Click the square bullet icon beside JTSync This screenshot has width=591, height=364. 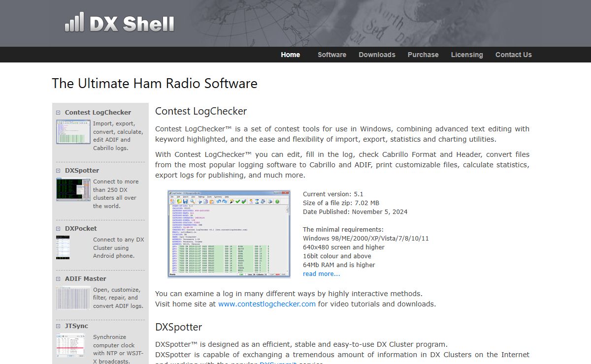tap(58, 326)
